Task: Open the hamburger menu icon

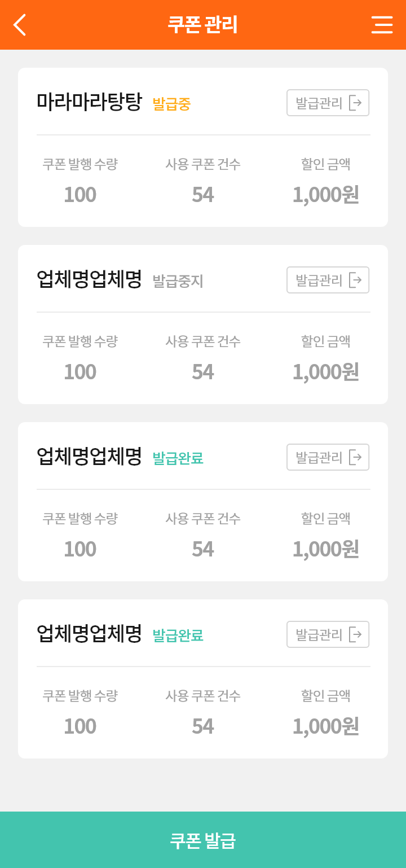Action: [x=382, y=25]
